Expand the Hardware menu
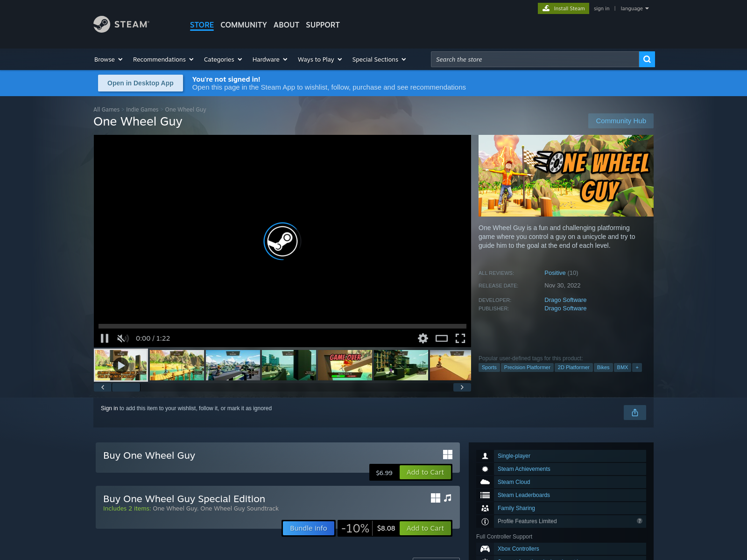This screenshot has height=560, width=747. point(270,59)
